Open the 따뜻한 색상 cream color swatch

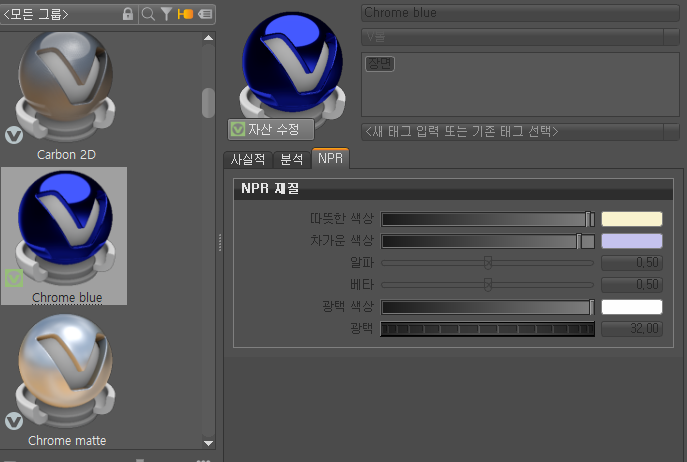click(632, 219)
